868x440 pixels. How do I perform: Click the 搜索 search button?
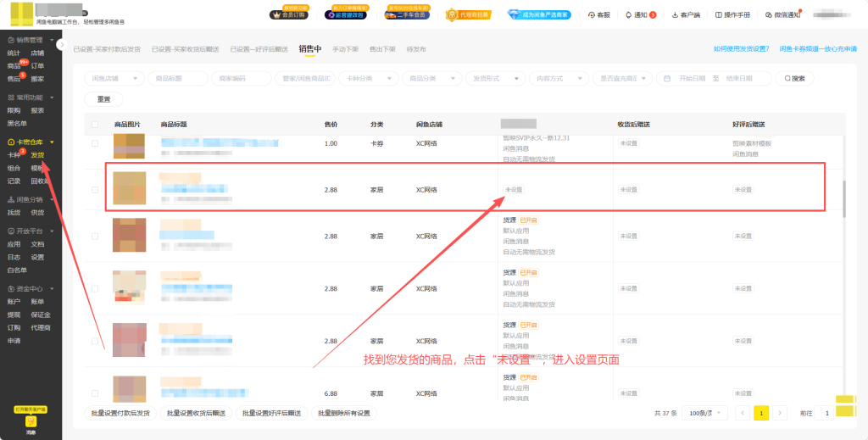click(794, 79)
